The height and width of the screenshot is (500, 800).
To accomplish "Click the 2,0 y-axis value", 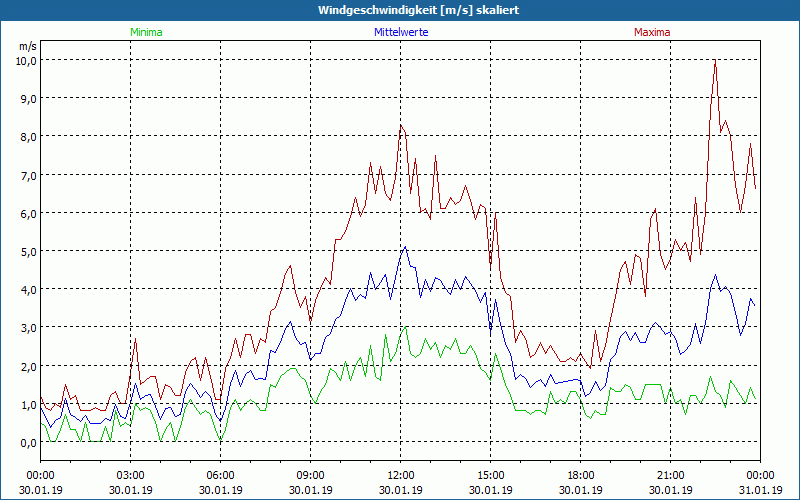I will pyautogui.click(x=29, y=366).
